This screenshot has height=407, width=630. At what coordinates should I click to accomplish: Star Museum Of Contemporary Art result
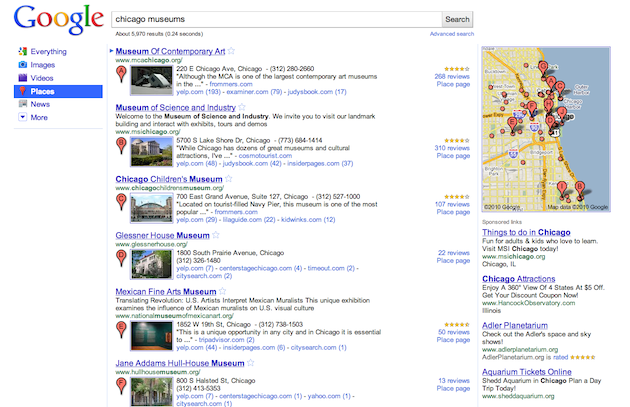click(231, 51)
